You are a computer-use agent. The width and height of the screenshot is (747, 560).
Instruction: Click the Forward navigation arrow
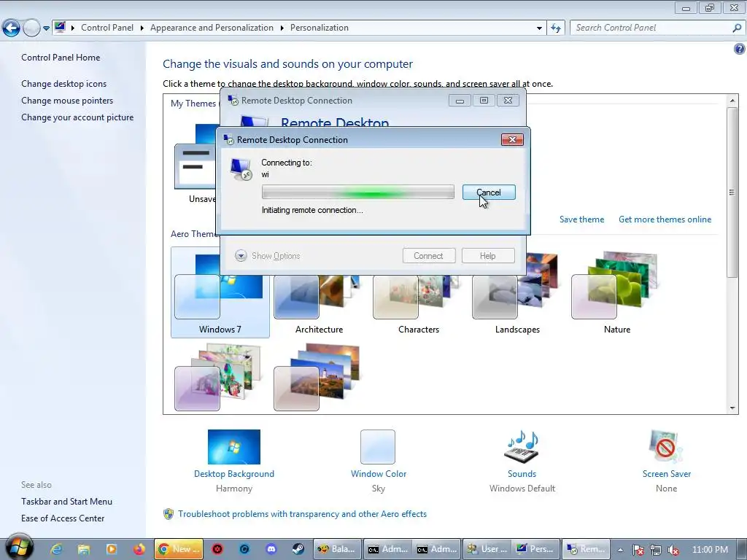click(31, 28)
